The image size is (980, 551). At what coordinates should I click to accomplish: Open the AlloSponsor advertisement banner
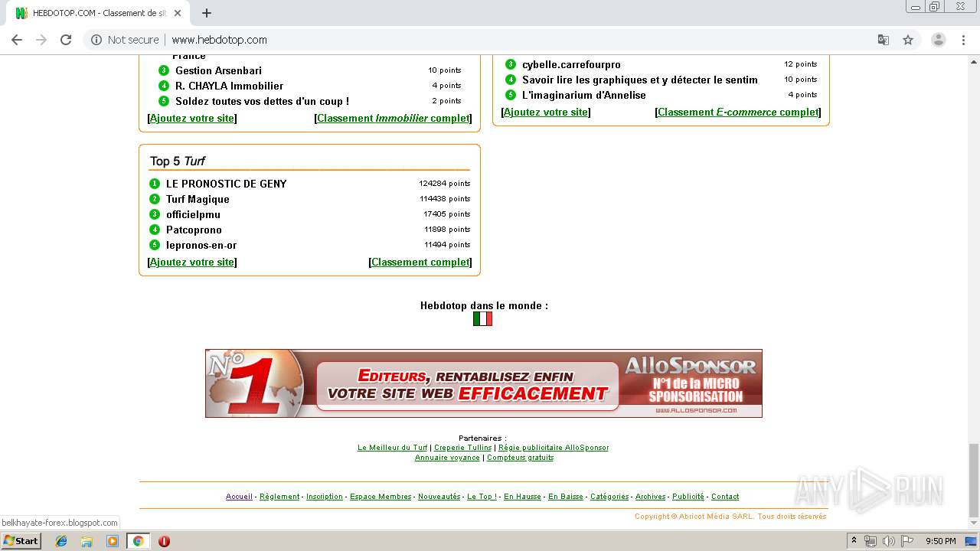[484, 383]
